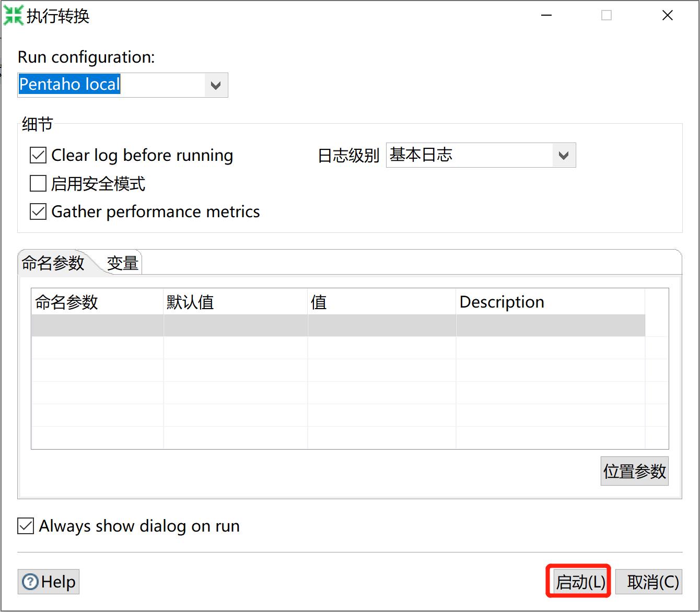Open the 日志级别 dropdown arrow
Screen dimensions: 700x612
[564, 156]
